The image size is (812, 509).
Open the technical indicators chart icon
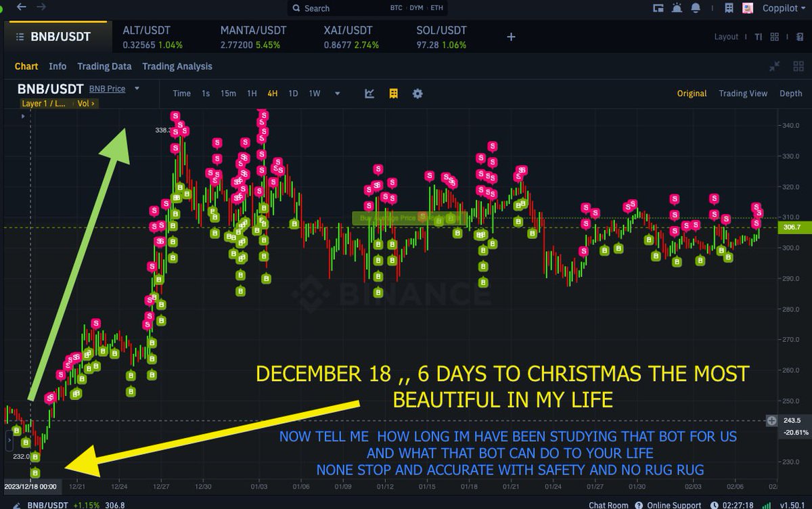369,93
